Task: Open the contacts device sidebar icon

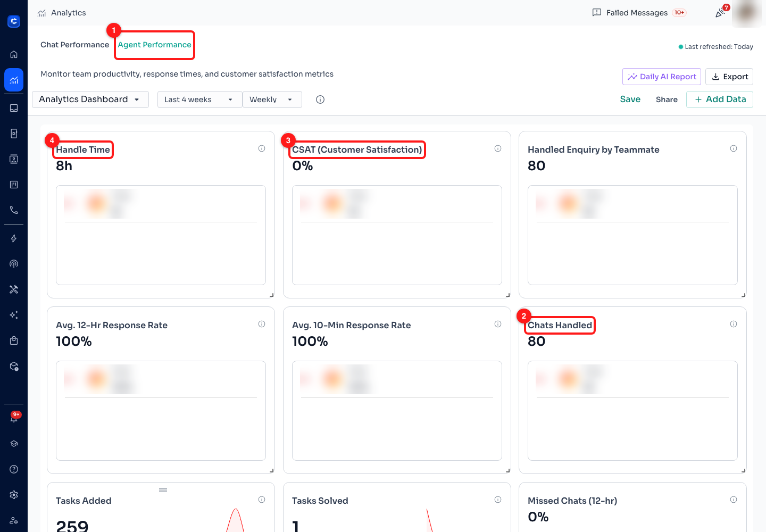Action: click(14, 134)
